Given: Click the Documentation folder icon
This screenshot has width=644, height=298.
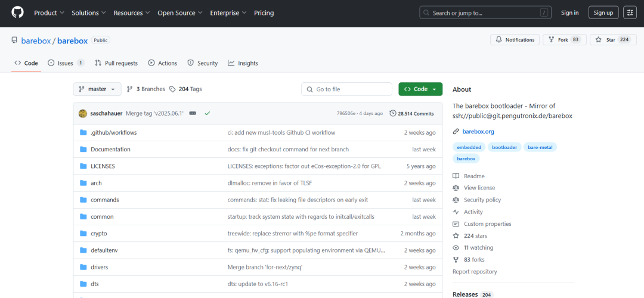Looking at the screenshot, I should 83,150.
